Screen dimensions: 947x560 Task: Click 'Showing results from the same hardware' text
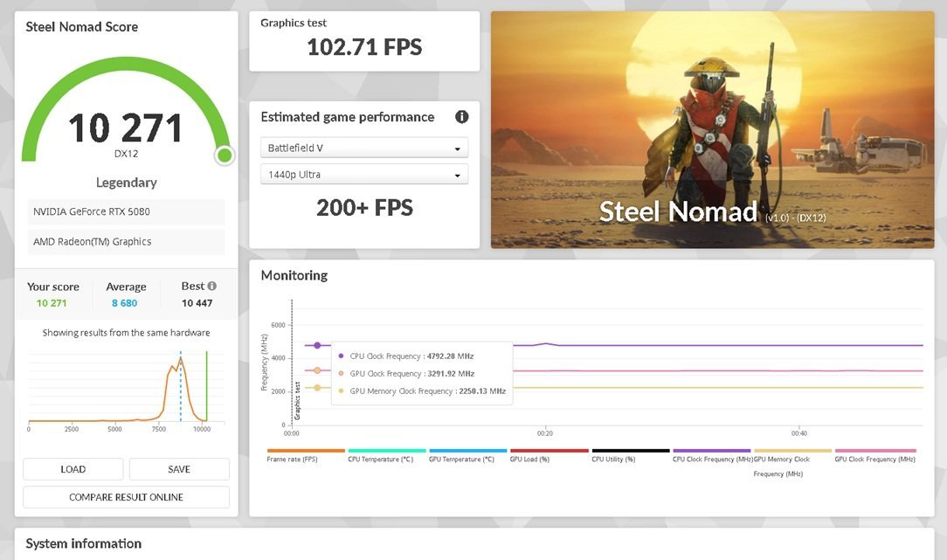[126, 333]
